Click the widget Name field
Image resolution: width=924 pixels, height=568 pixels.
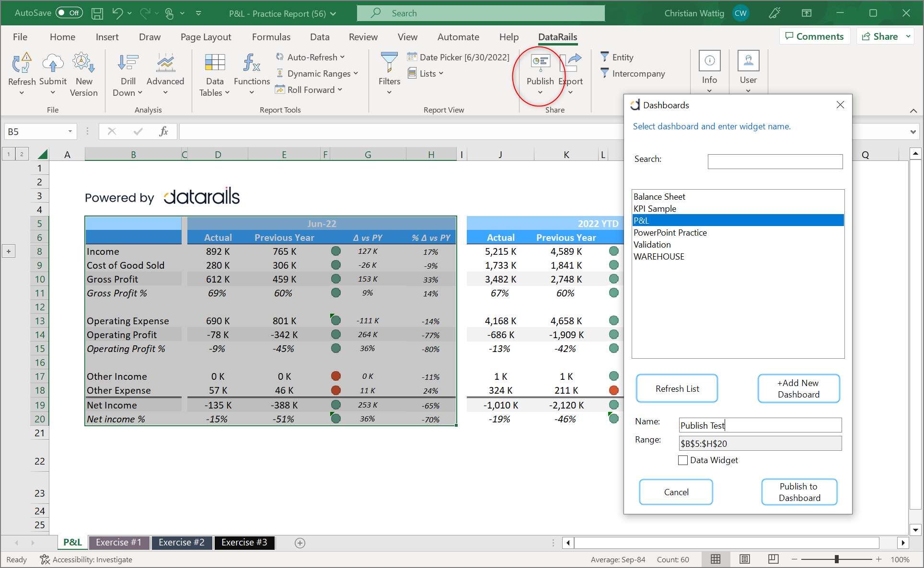[x=760, y=425]
